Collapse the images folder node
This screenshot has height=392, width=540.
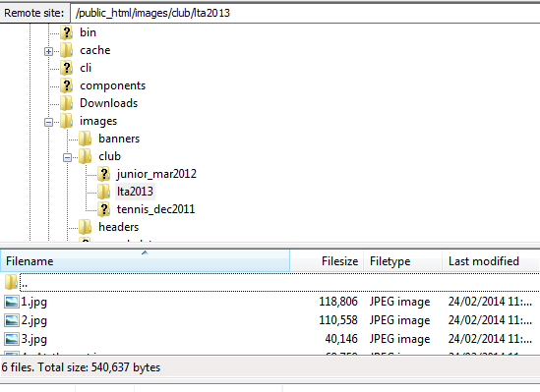tap(48, 122)
